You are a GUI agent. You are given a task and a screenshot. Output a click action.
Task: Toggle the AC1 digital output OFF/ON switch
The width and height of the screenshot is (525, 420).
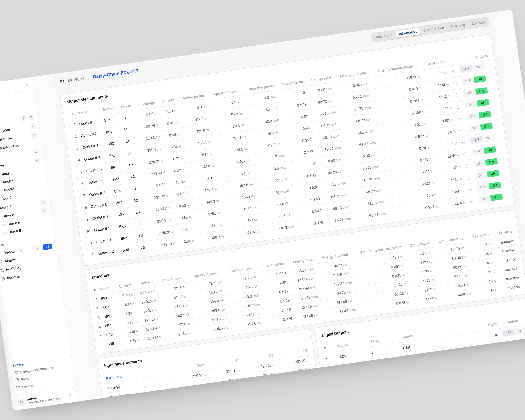coord(514,332)
